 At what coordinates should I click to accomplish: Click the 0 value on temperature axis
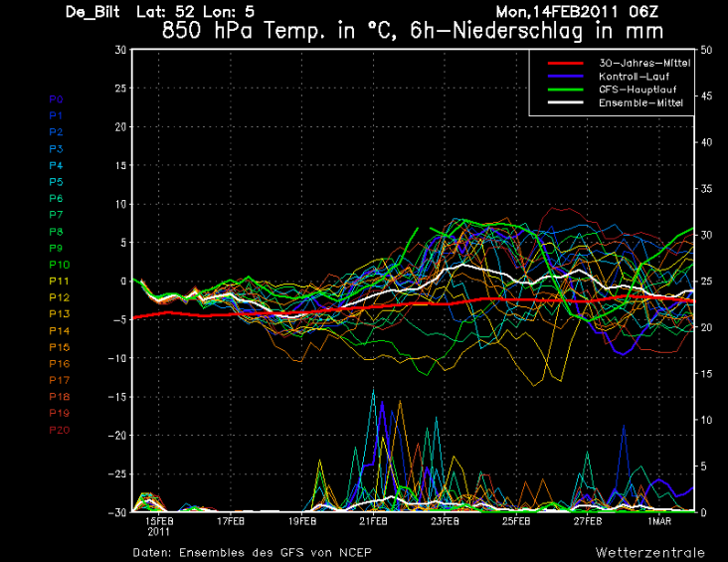pos(123,281)
